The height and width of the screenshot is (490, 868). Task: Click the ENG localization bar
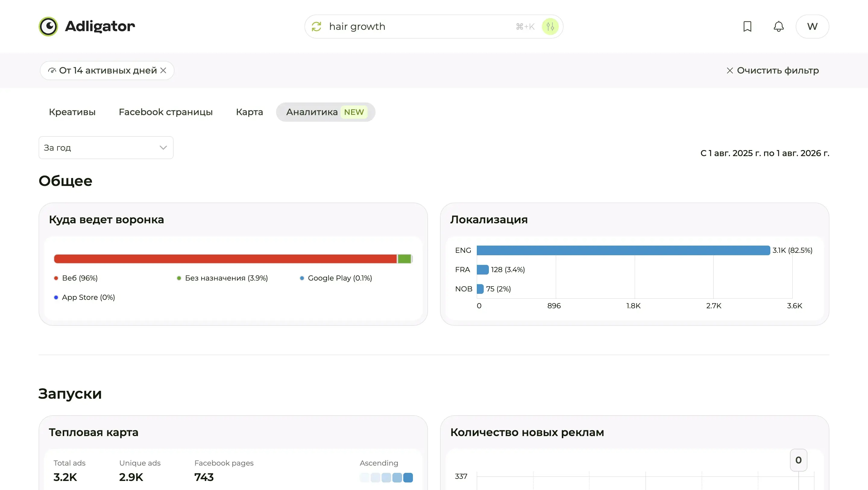coord(623,250)
